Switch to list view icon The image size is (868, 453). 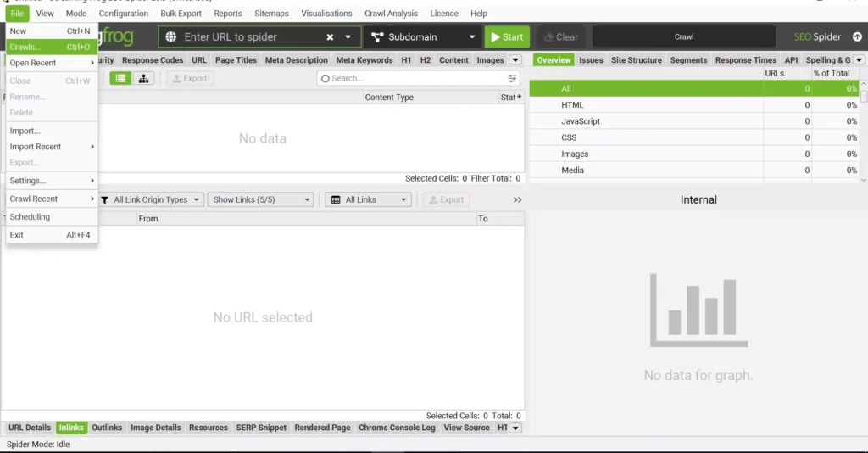120,79
